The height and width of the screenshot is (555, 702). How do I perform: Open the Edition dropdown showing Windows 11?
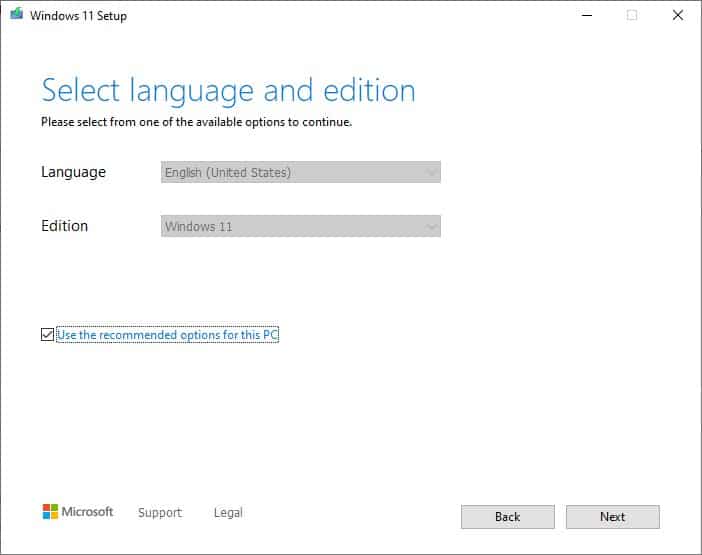tap(300, 226)
